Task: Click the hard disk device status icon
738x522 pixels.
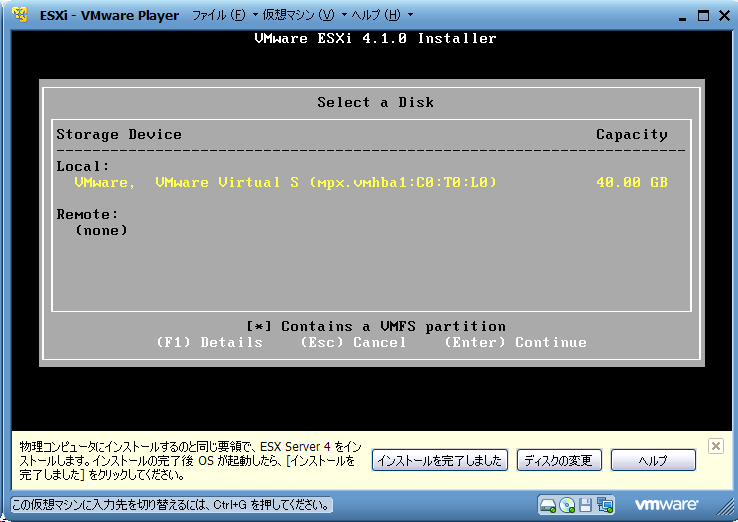Action: coord(548,506)
